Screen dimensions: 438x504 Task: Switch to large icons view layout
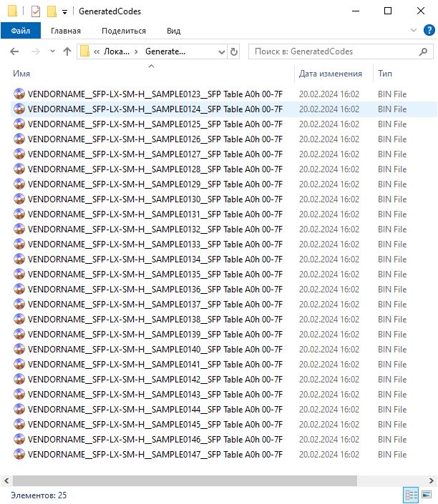pos(427,495)
